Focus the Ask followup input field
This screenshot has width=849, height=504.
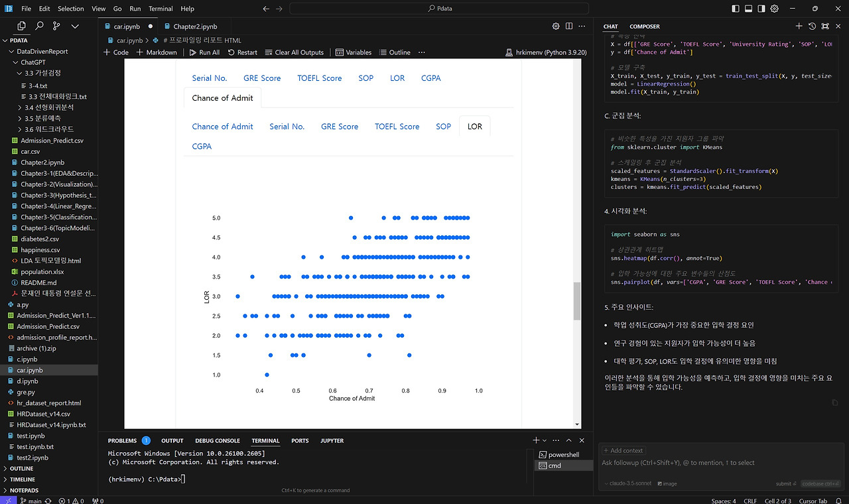[x=722, y=463]
